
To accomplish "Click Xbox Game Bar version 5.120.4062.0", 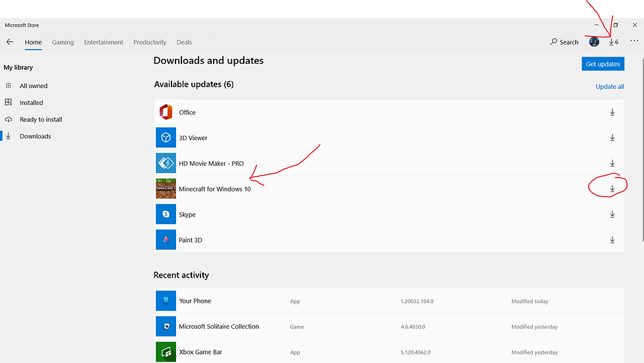I will click(417, 352).
